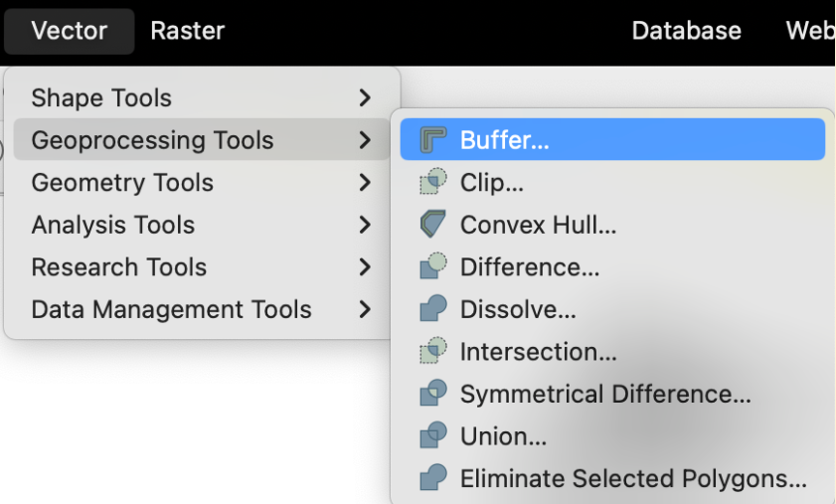Expand the Shape Tools submenu arrow
Image resolution: width=836 pixels, height=504 pixels.
point(365,98)
